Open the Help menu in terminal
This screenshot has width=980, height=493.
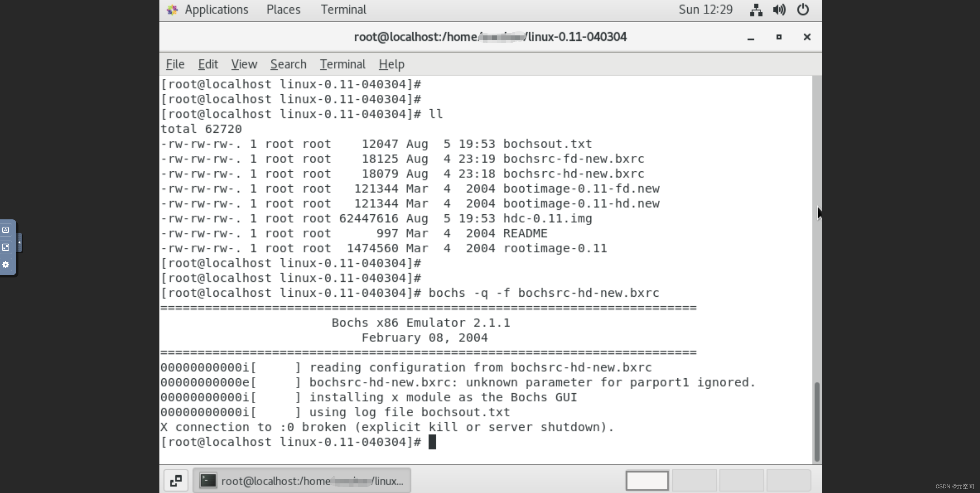click(x=391, y=64)
